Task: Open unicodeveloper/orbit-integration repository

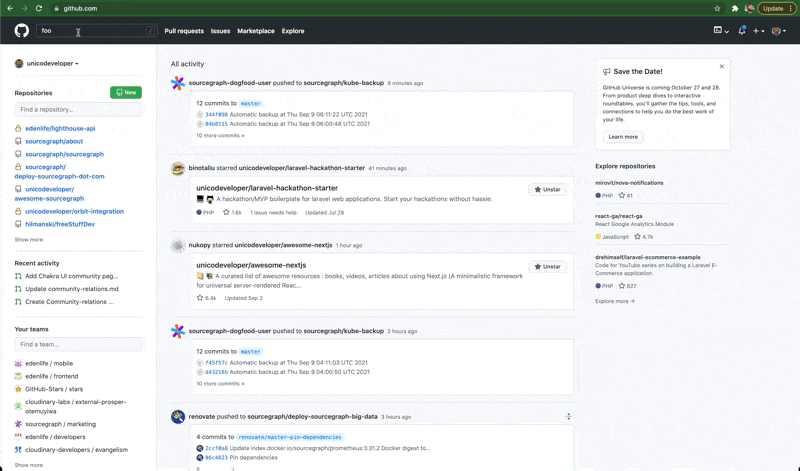Action: (74, 211)
